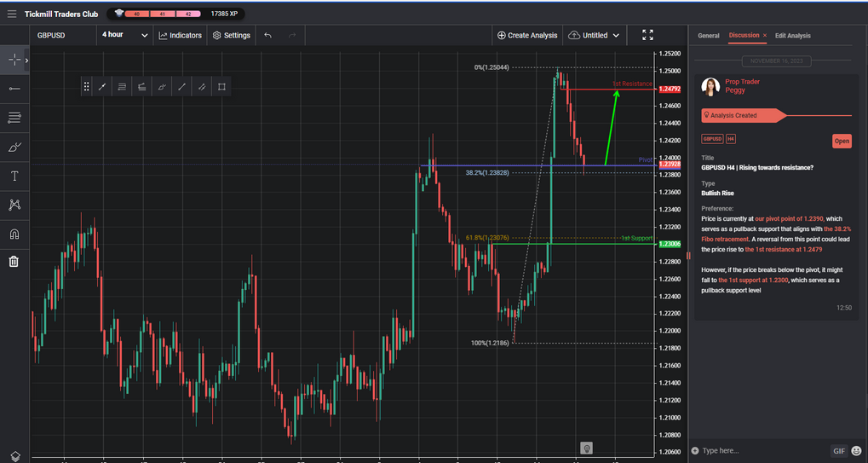Click the November 16, 2023 date divider

point(777,61)
